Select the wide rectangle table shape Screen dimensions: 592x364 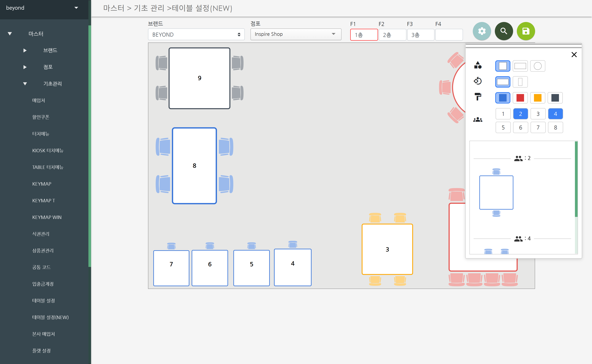pyautogui.click(x=520, y=66)
